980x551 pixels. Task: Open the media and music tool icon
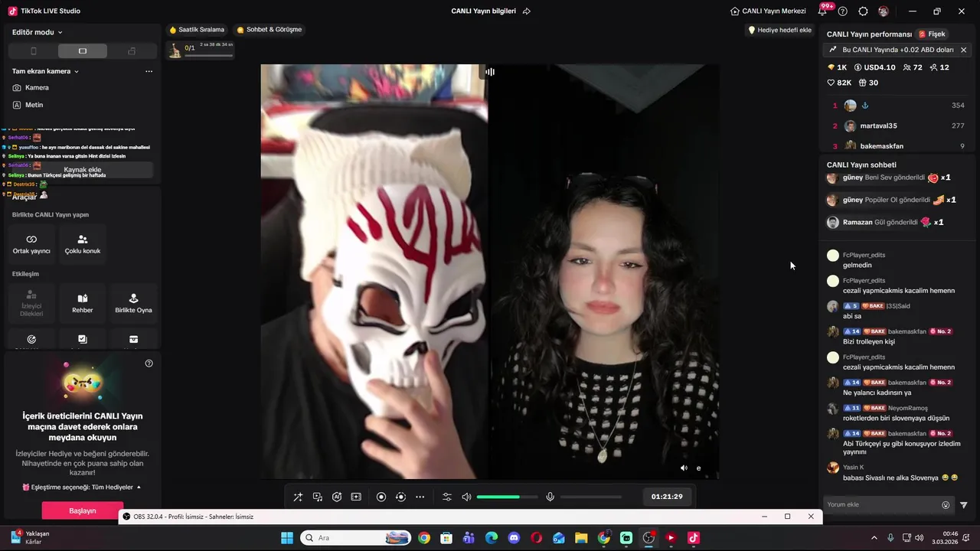[318, 497]
